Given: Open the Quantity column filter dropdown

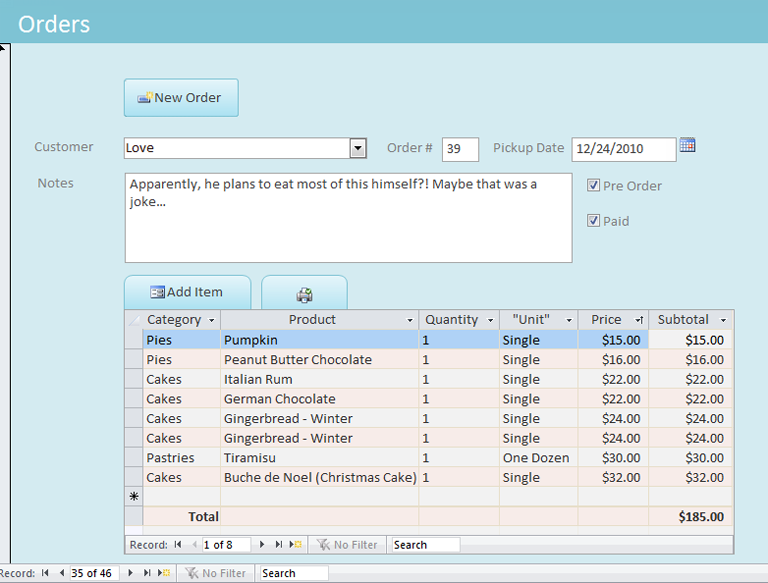Looking at the screenshot, I should [x=490, y=321].
